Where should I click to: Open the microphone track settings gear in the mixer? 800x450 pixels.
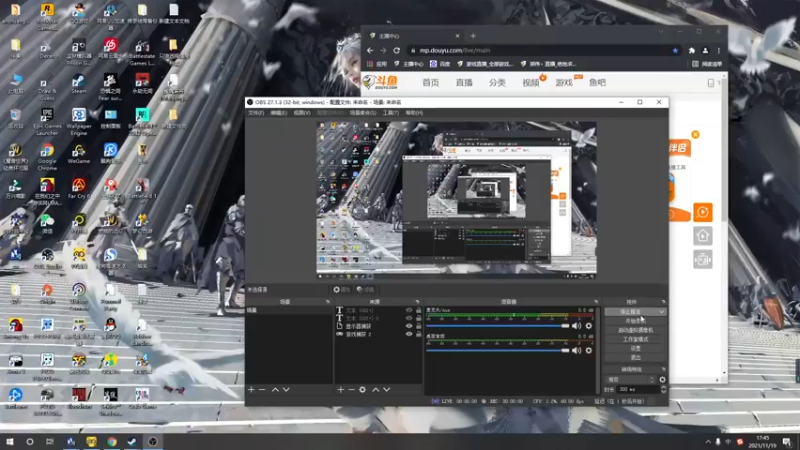(589, 326)
